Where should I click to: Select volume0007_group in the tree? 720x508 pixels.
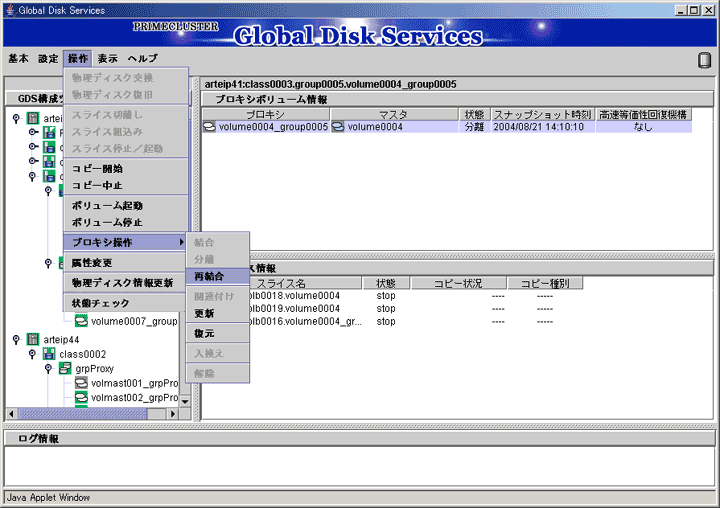[x=134, y=321]
